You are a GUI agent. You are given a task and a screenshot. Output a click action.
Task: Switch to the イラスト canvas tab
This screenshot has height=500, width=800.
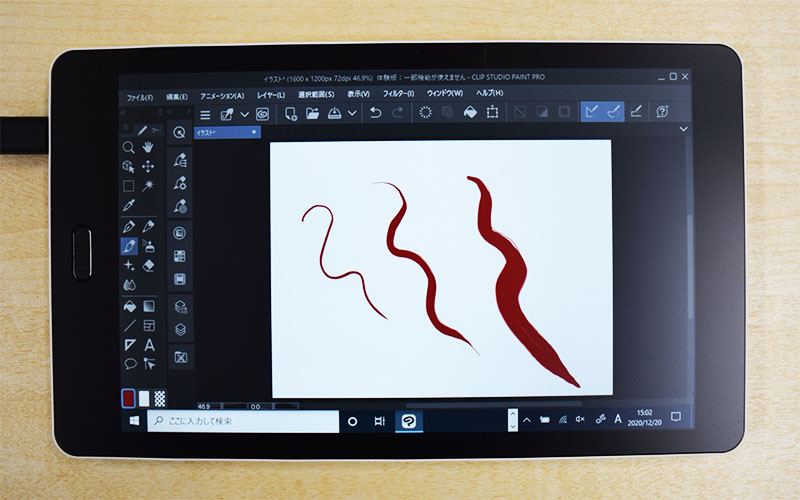228,132
